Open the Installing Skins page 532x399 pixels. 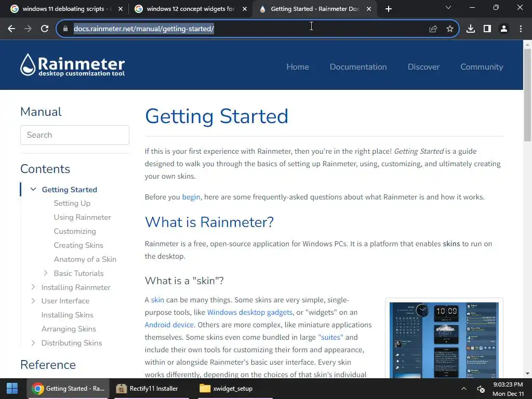pos(67,315)
